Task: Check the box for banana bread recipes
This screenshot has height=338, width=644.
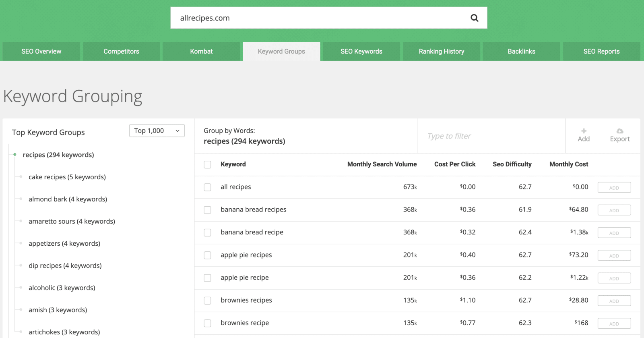Action: point(207,210)
